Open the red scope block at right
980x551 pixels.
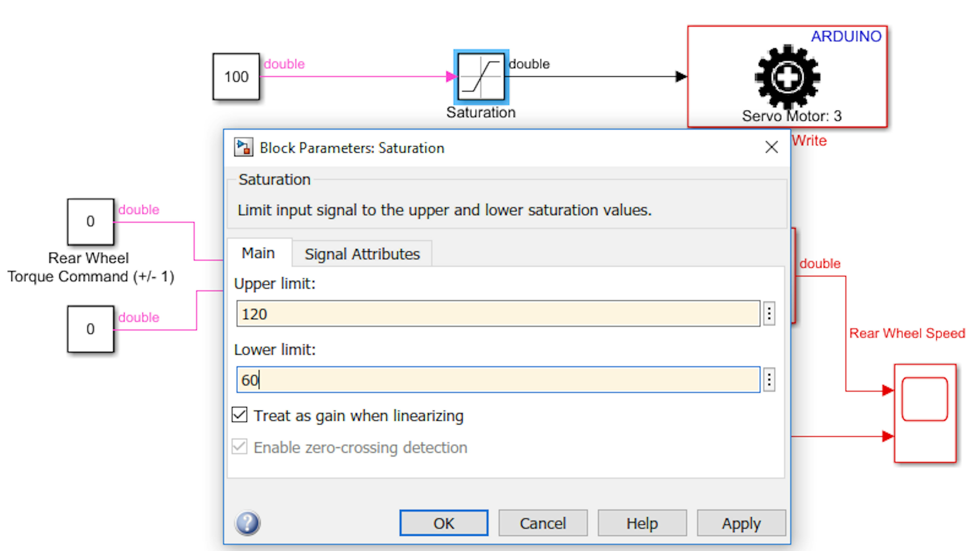coord(925,413)
